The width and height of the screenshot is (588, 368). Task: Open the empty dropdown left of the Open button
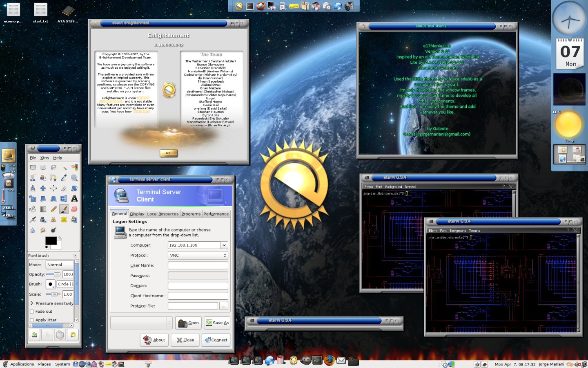141,323
